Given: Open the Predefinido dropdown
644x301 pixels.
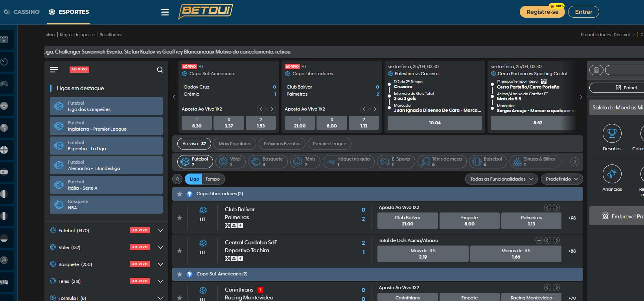Looking at the screenshot, I should pyautogui.click(x=561, y=179).
